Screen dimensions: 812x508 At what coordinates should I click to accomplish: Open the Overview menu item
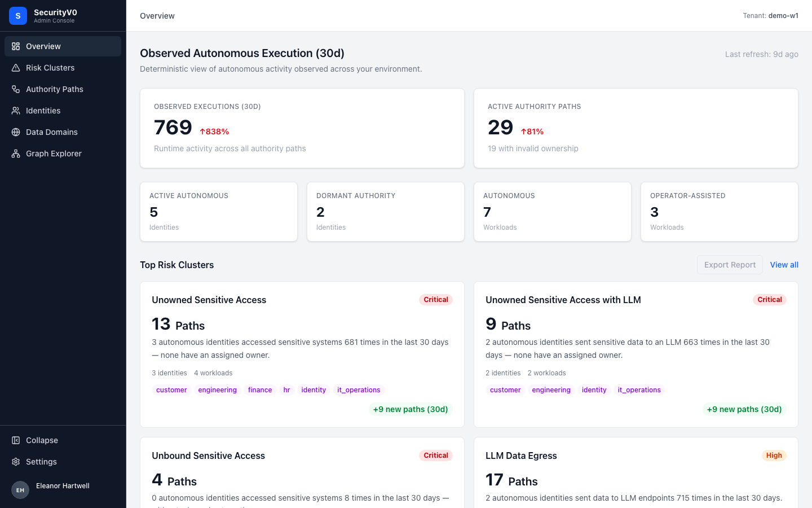(x=63, y=46)
